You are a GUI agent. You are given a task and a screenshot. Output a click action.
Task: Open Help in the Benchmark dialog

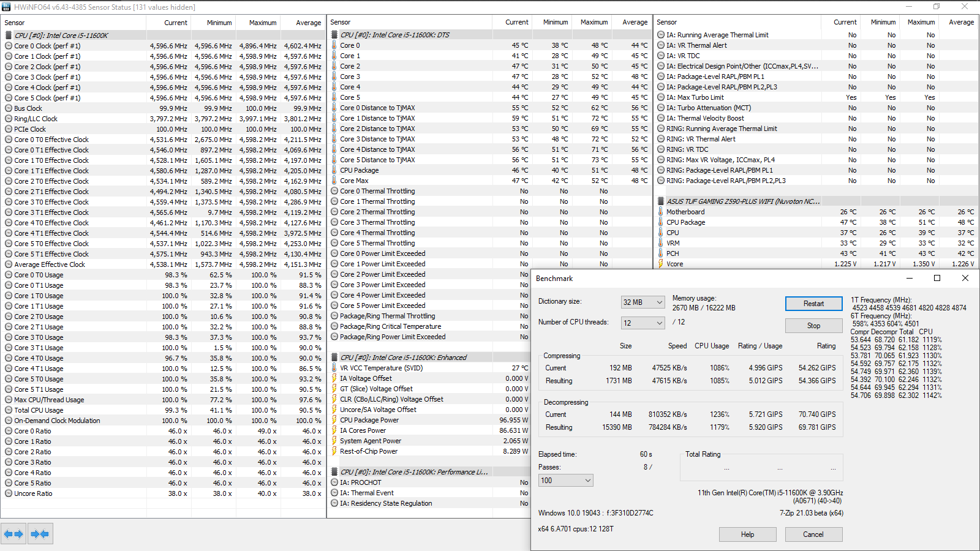click(747, 534)
